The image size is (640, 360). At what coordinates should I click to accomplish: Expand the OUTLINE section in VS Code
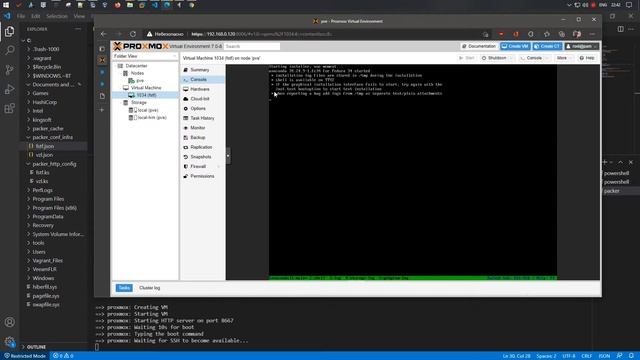tap(36, 347)
